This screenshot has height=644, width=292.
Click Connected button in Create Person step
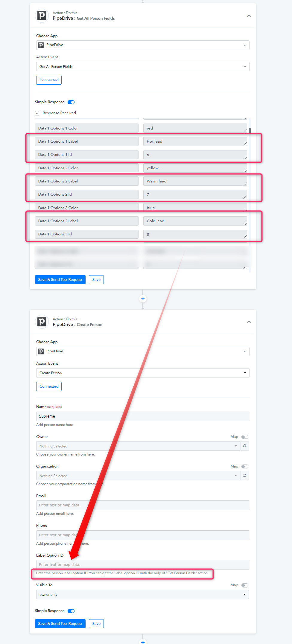point(49,386)
